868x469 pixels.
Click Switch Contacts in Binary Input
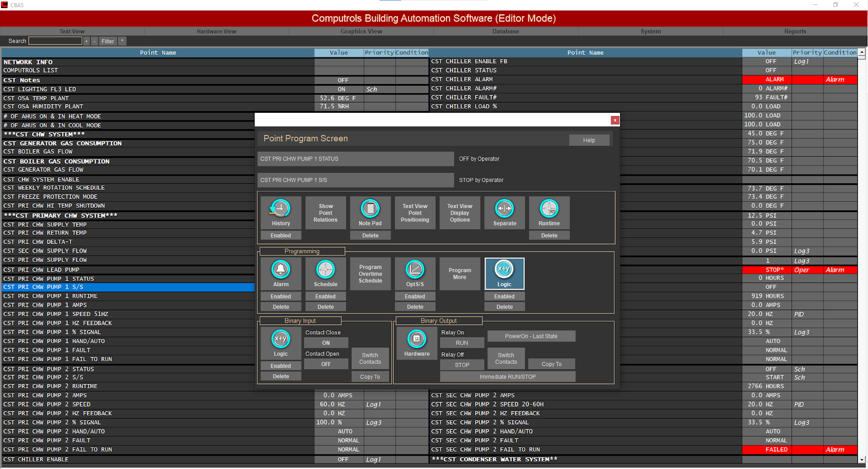(370, 358)
